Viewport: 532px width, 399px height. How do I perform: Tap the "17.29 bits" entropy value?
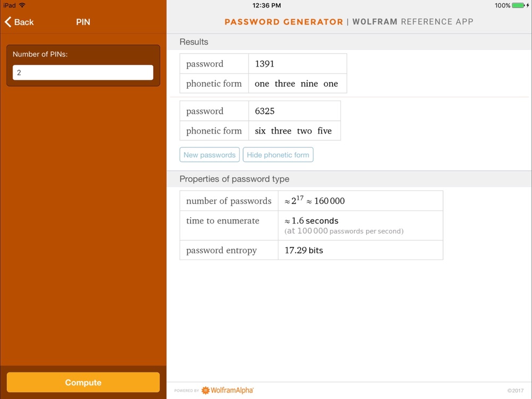(304, 251)
